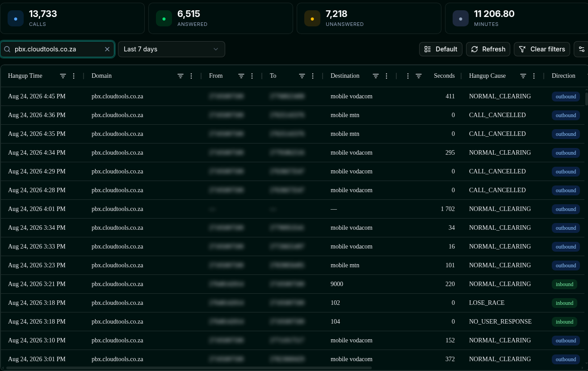Open the Seconds column filter icon

419,76
